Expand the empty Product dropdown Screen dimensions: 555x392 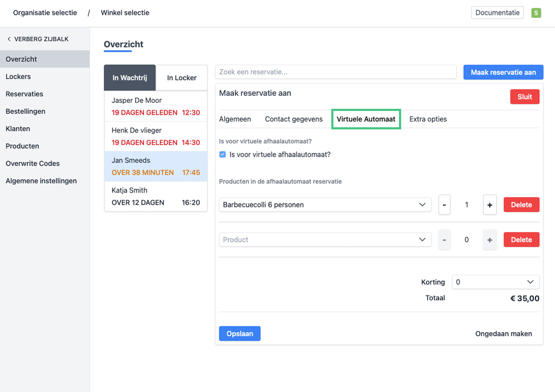tap(325, 240)
